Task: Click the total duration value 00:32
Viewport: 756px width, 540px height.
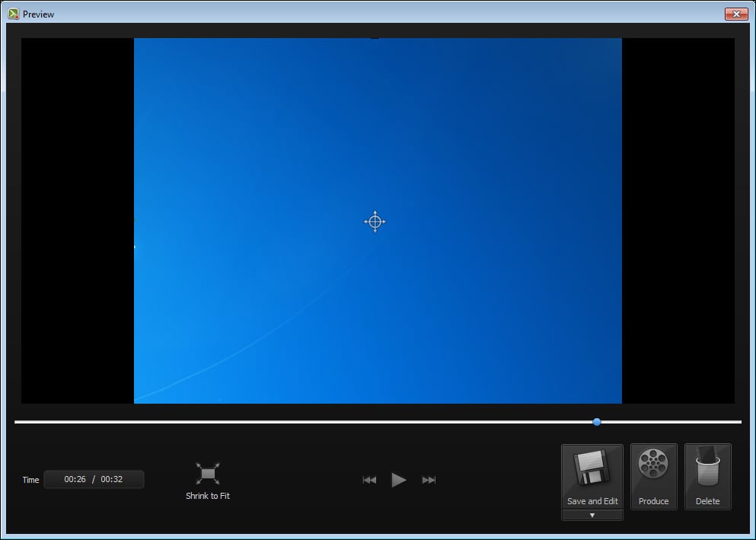Action: (112, 480)
